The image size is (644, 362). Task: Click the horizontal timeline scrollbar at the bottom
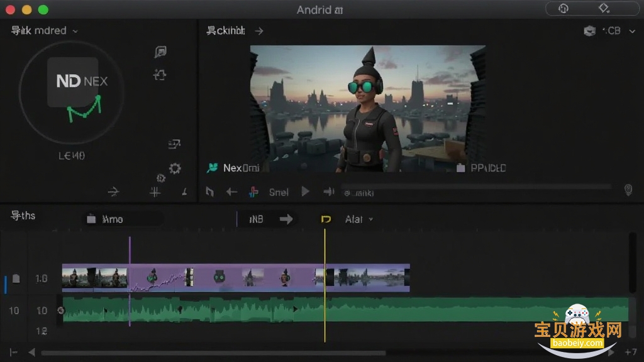(x=213, y=353)
